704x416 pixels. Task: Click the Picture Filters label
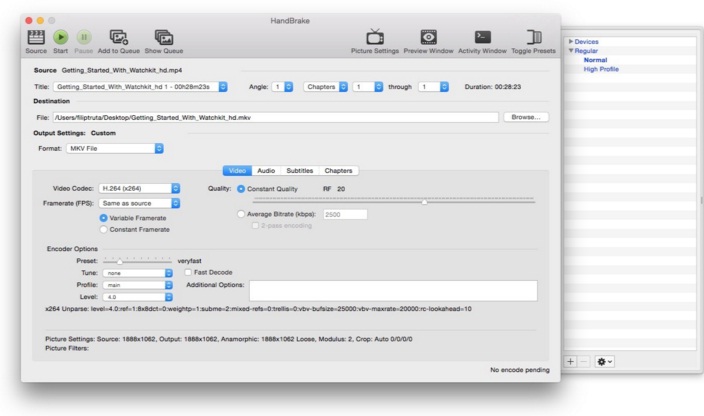pos(67,348)
